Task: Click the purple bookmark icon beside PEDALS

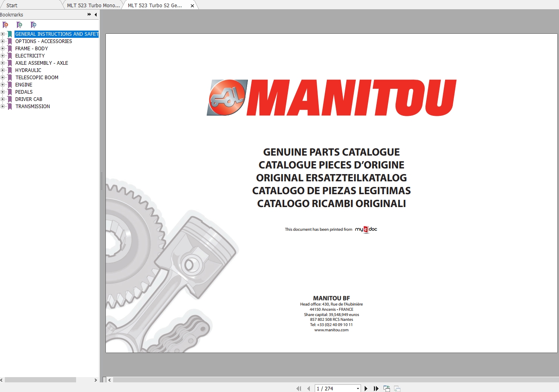Action: [10, 92]
